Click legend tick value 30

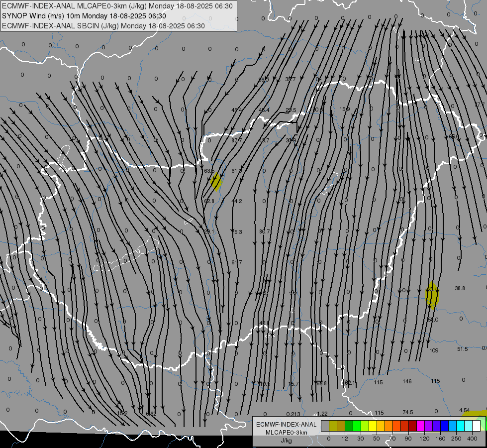(x=360, y=439)
